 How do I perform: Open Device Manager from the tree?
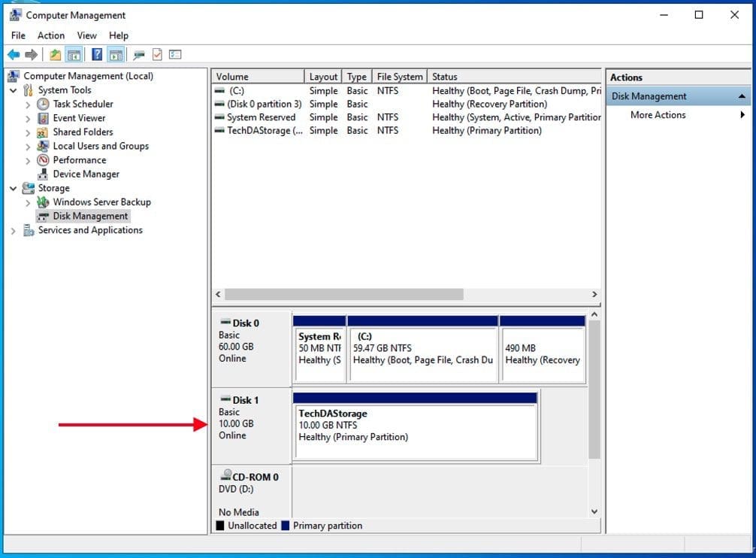(x=85, y=174)
